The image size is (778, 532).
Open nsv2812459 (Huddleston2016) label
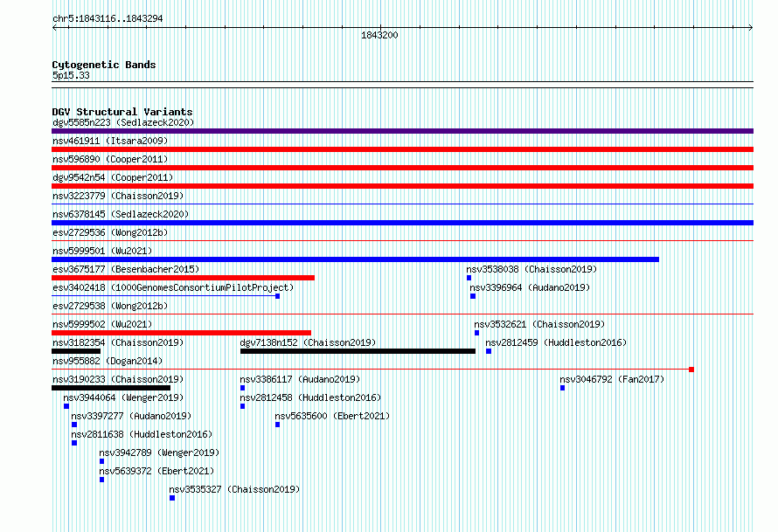[x=556, y=342]
